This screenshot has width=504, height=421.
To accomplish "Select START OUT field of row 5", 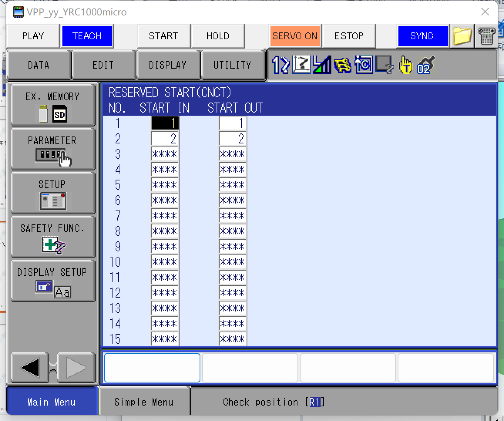I will (232, 185).
